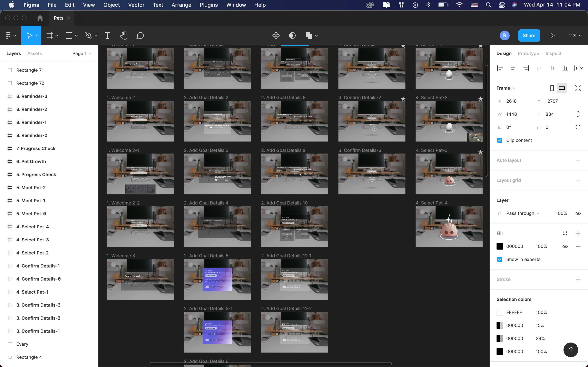This screenshot has width=588, height=367.
Task: Open the comment tool
Action: coord(140,36)
